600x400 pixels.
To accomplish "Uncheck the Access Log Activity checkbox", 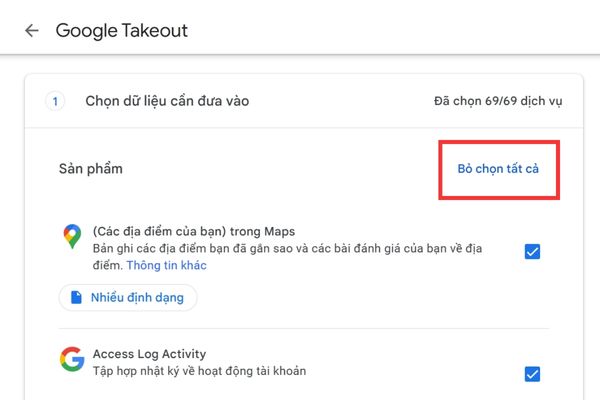I will point(532,374).
